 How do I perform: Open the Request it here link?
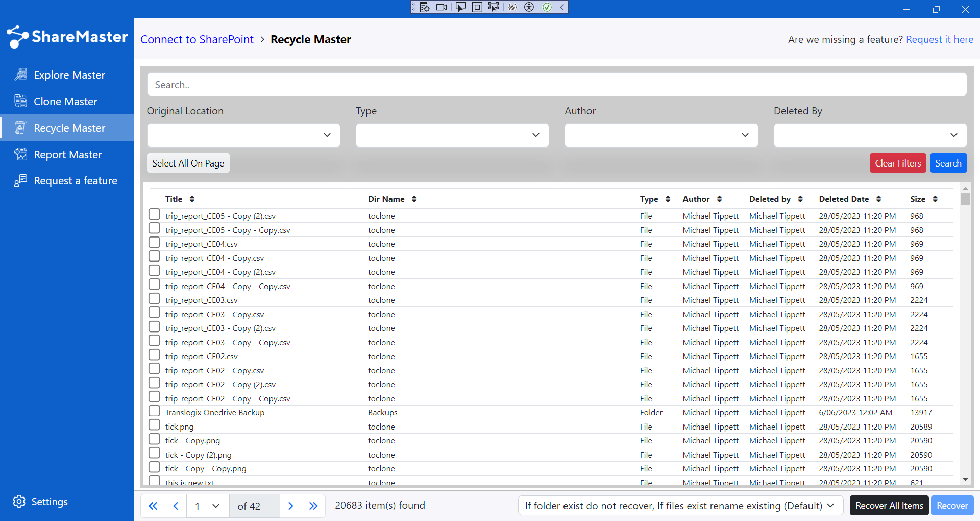tap(940, 39)
